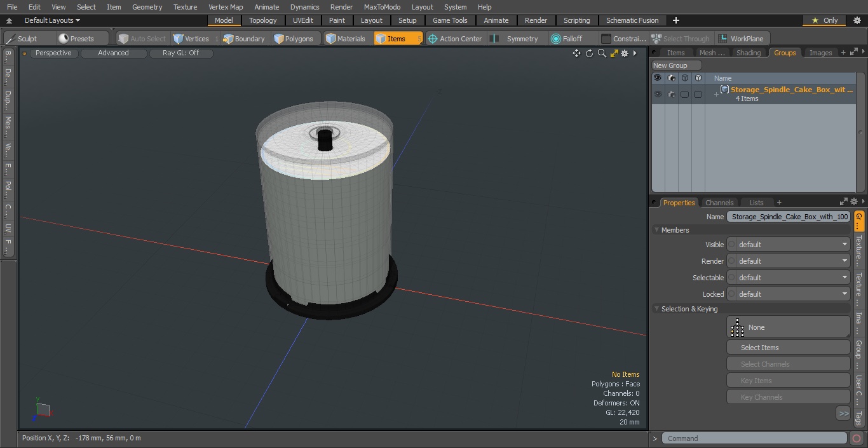The width and height of the screenshot is (868, 448).
Task: Click the WorkPlane toolbar button
Action: pyautogui.click(x=741, y=39)
